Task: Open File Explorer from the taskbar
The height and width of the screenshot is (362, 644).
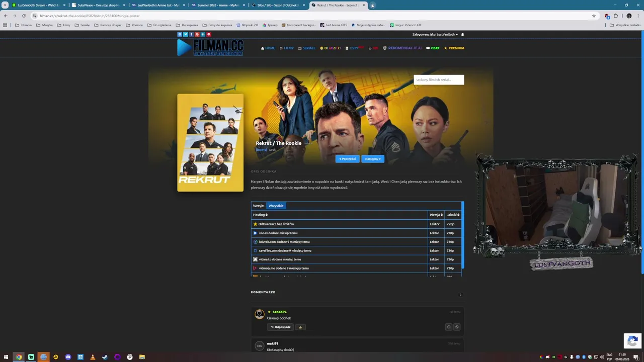Action: point(142,357)
